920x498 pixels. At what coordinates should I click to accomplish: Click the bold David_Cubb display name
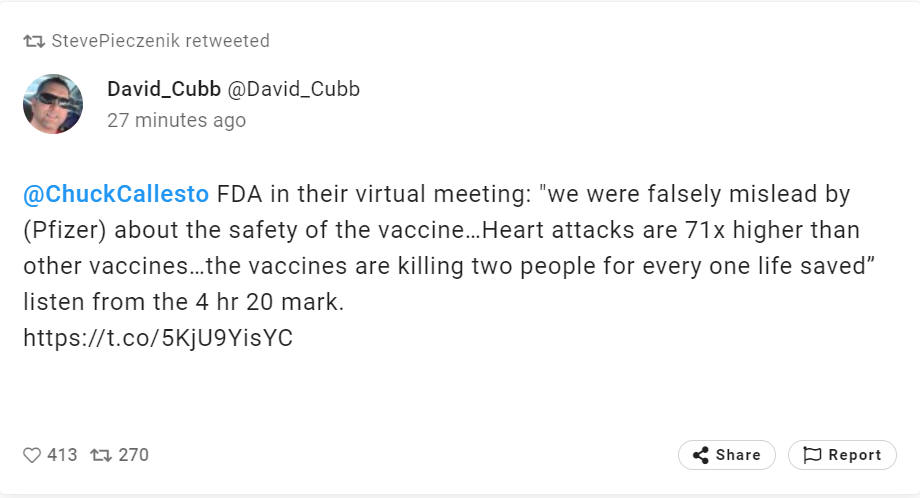pos(164,89)
